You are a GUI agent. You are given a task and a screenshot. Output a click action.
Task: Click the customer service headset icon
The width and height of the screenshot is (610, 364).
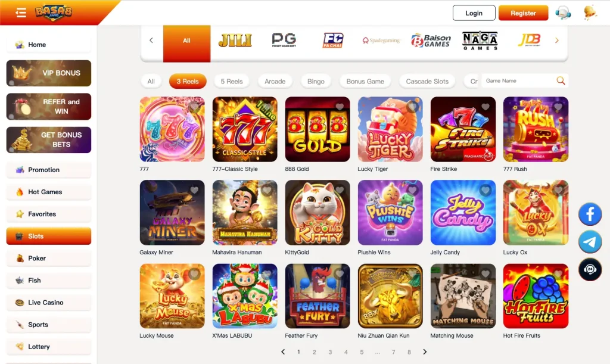pos(563,13)
